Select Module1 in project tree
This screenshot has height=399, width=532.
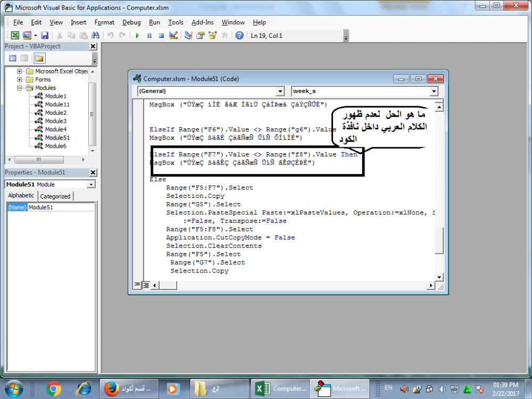pyautogui.click(x=56, y=96)
